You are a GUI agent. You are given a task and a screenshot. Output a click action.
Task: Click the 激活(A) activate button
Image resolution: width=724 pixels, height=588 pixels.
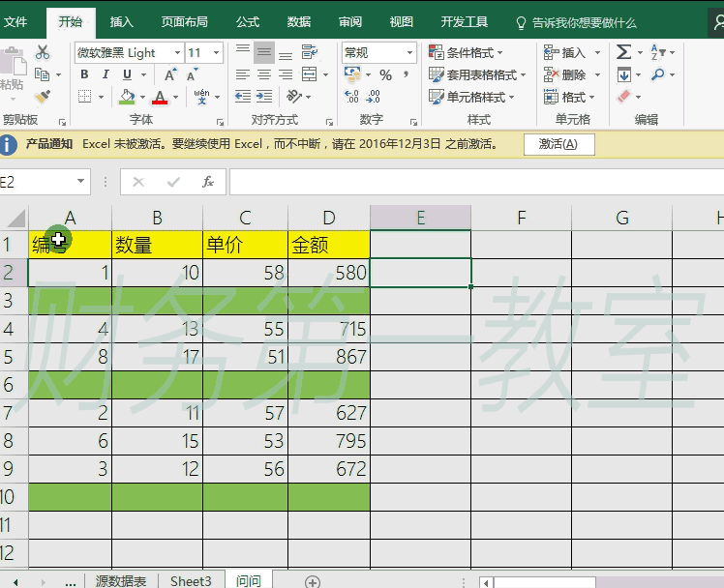[558, 144]
